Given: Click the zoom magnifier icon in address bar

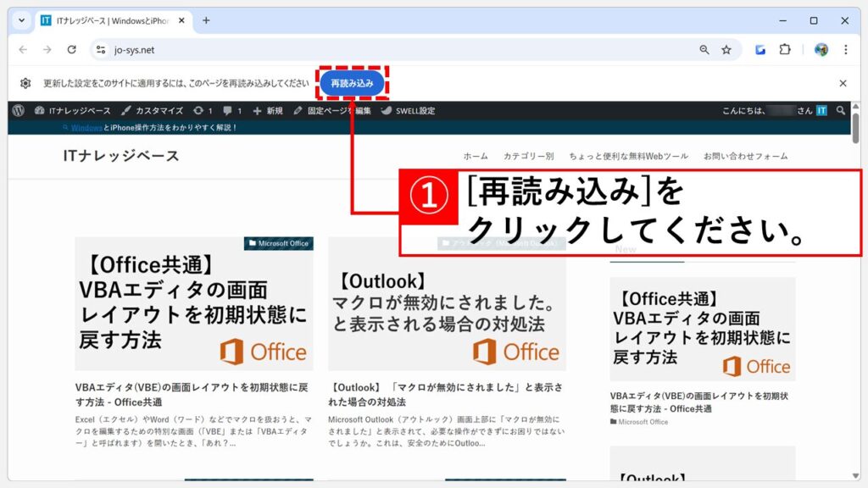Looking at the screenshot, I should point(704,50).
